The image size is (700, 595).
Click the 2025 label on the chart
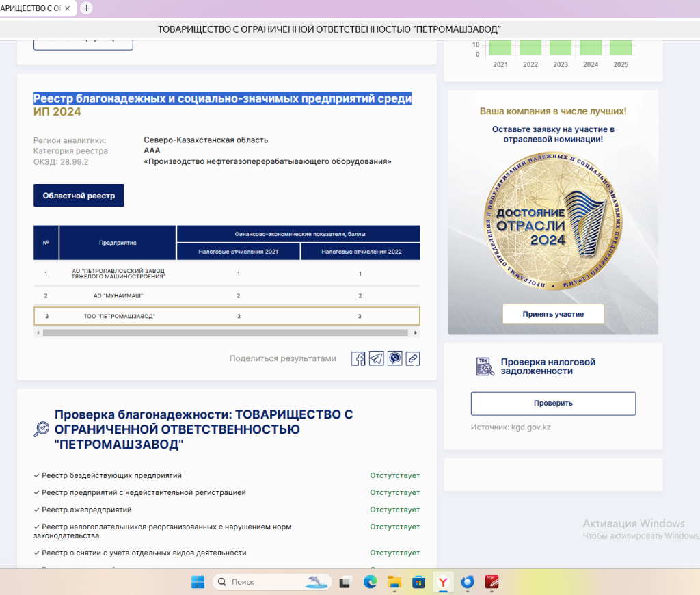(621, 64)
